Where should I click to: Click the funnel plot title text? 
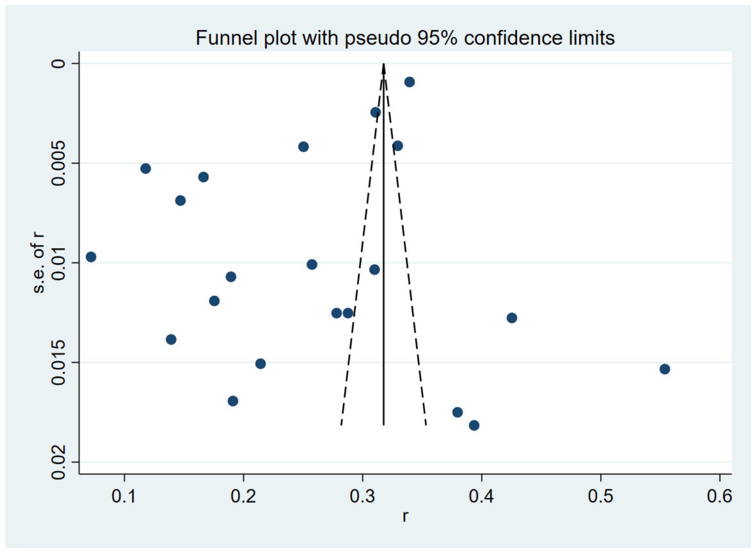[405, 38]
